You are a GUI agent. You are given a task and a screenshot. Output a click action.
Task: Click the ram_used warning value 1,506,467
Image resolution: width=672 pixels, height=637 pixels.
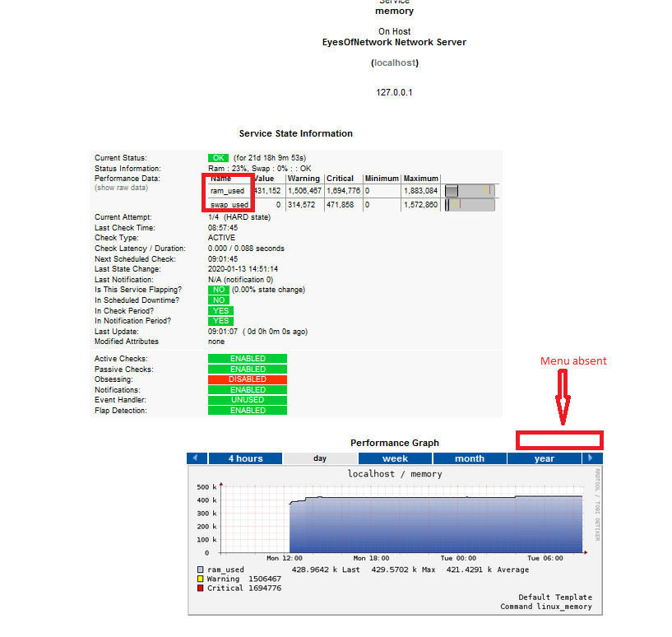304,191
